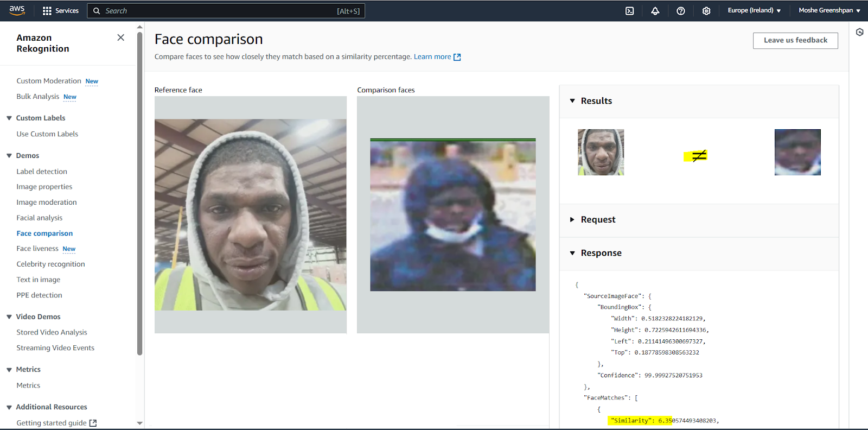
Task: Collapse the Additional Resources section
Action: coord(9,407)
